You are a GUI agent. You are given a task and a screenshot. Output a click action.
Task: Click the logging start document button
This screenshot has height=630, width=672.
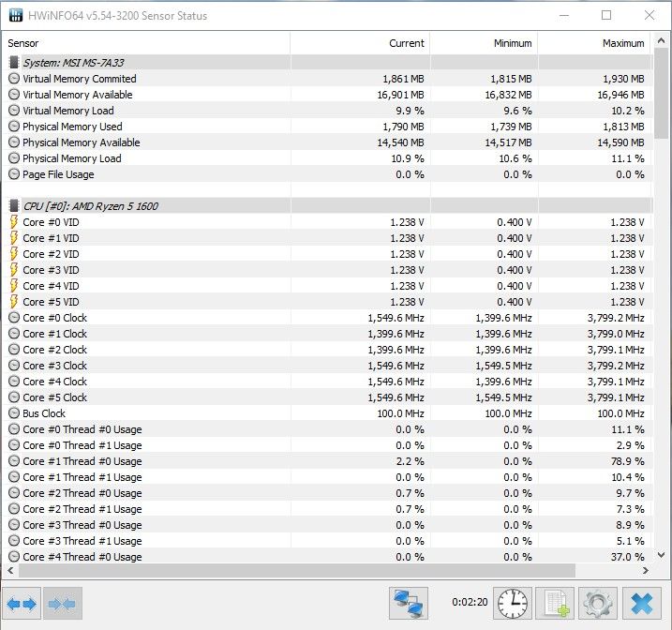click(x=556, y=604)
